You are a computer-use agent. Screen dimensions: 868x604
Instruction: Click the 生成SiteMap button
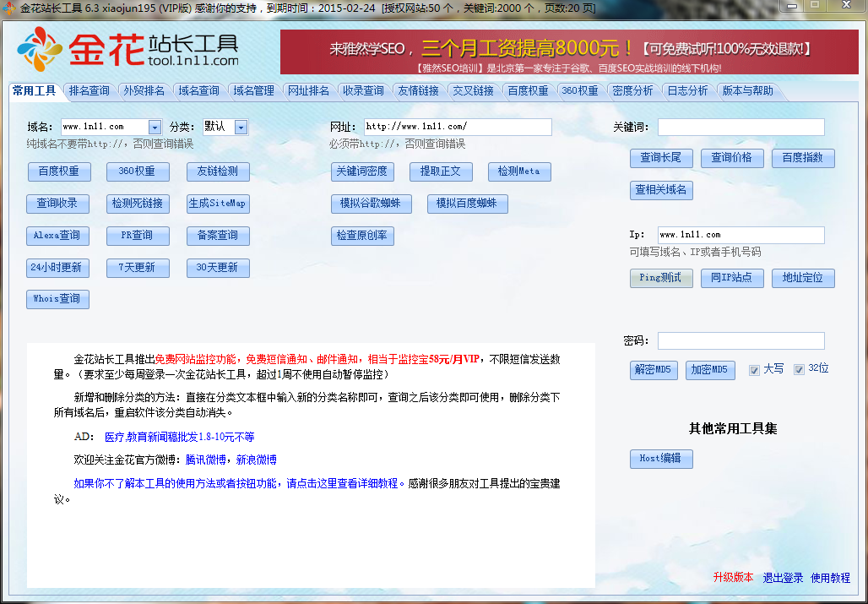(x=218, y=204)
